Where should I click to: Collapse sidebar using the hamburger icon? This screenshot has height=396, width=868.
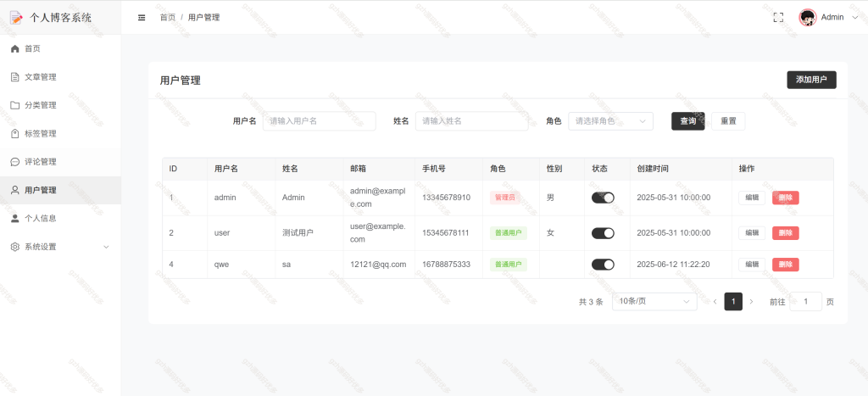tap(142, 17)
